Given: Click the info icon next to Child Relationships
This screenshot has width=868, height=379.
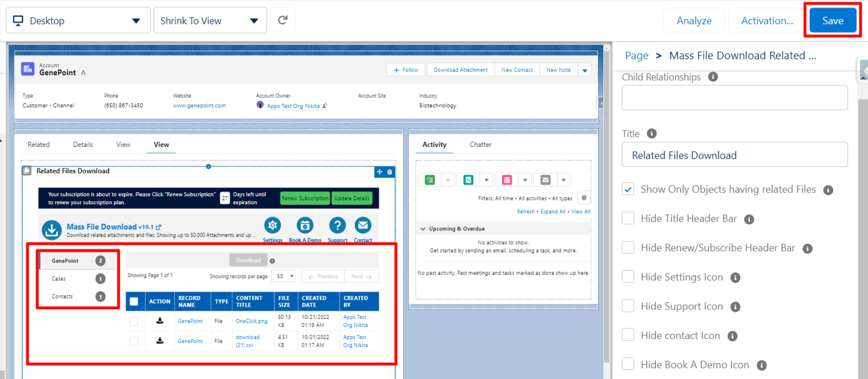Looking at the screenshot, I should (713, 77).
